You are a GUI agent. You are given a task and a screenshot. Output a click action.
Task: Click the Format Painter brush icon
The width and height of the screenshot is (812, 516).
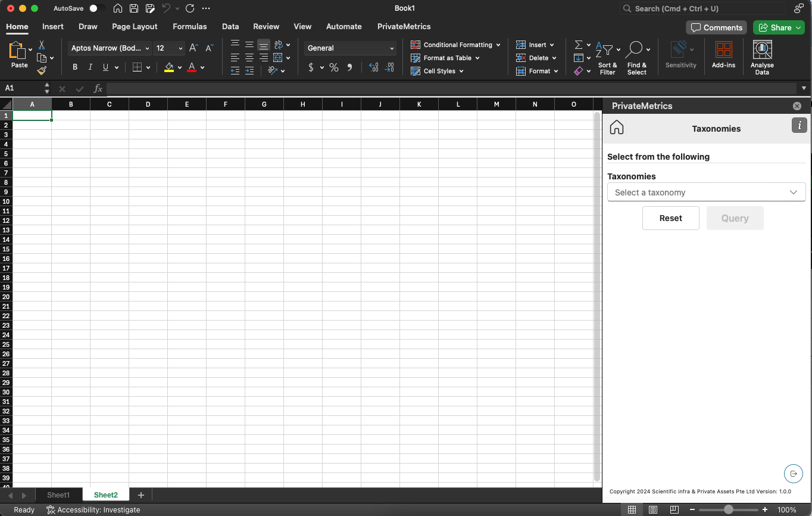pyautogui.click(x=42, y=71)
